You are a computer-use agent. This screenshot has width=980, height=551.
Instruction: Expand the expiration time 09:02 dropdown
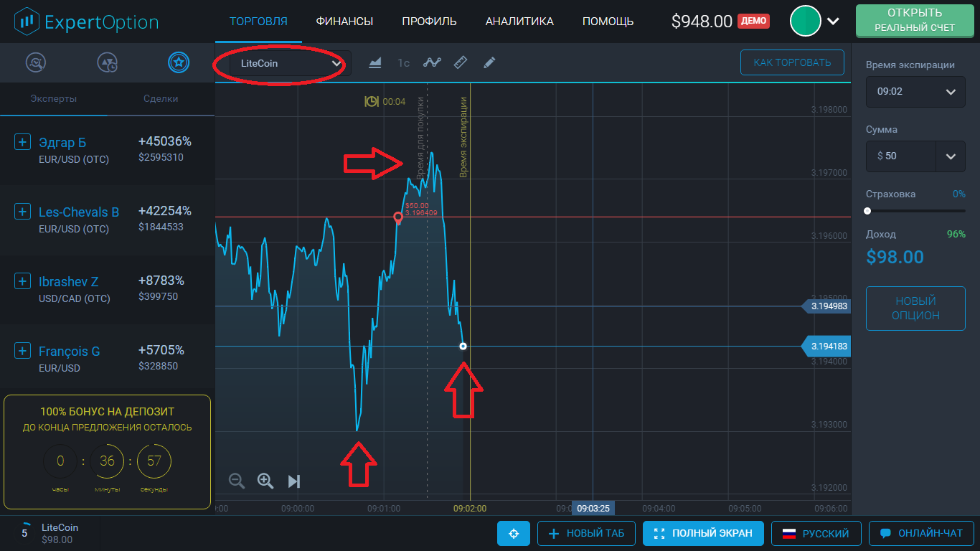[915, 92]
